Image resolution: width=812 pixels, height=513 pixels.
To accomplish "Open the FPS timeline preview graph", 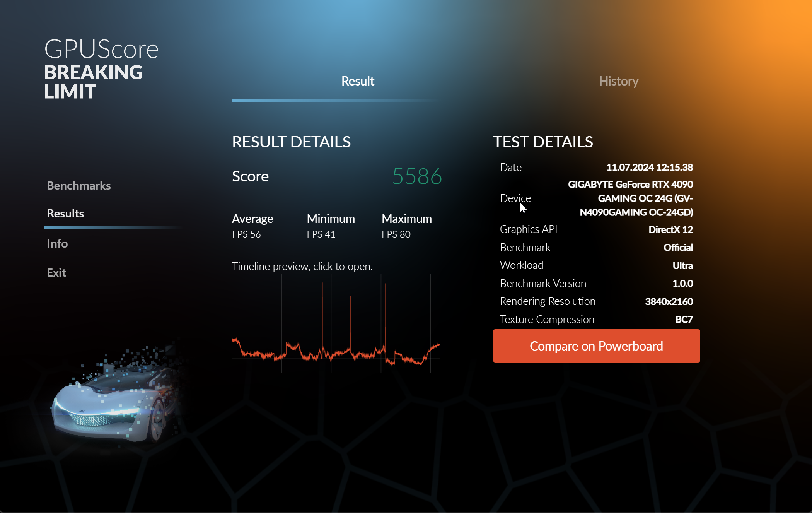I will coord(336,324).
